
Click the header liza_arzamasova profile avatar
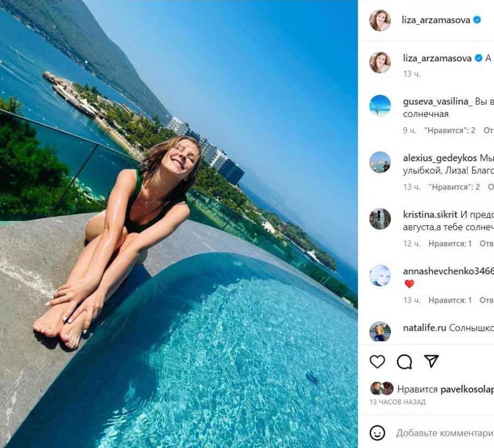[380, 20]
